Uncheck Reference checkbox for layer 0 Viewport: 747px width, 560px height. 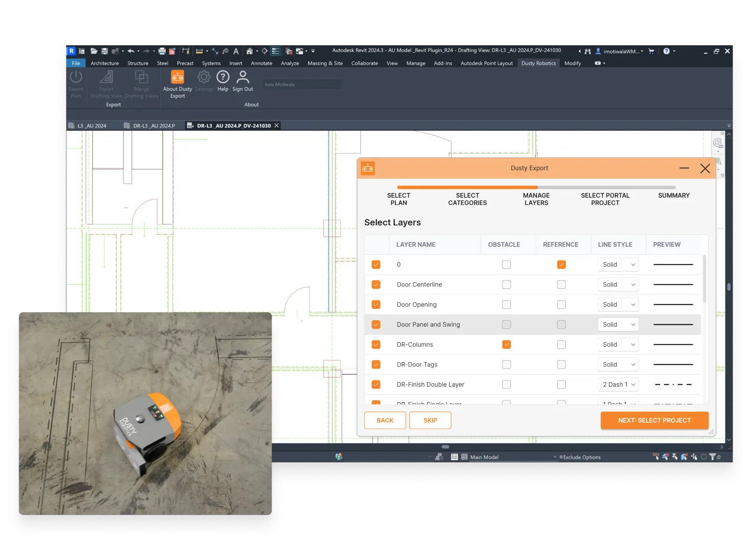tap(561, 265)
